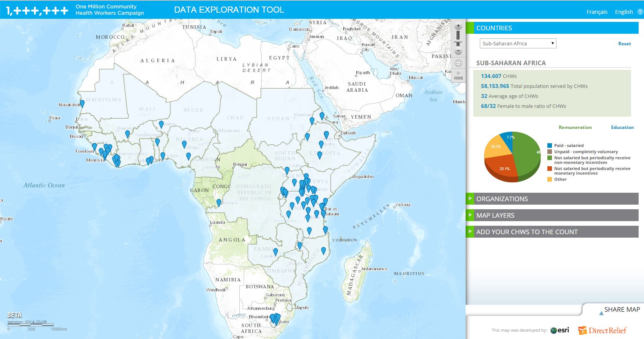Open the Share Map panel

tap(621, 309)
